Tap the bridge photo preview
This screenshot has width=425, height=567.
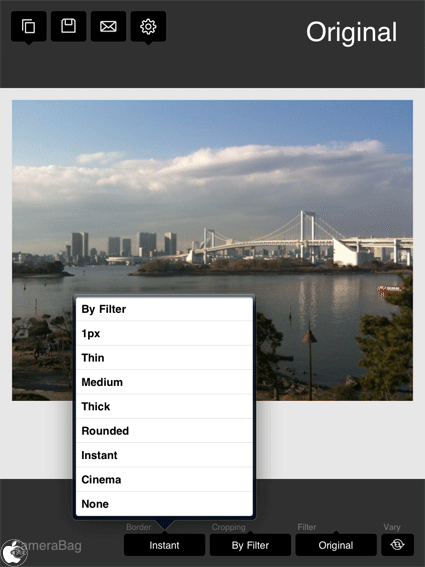click(x=212, y=250)
